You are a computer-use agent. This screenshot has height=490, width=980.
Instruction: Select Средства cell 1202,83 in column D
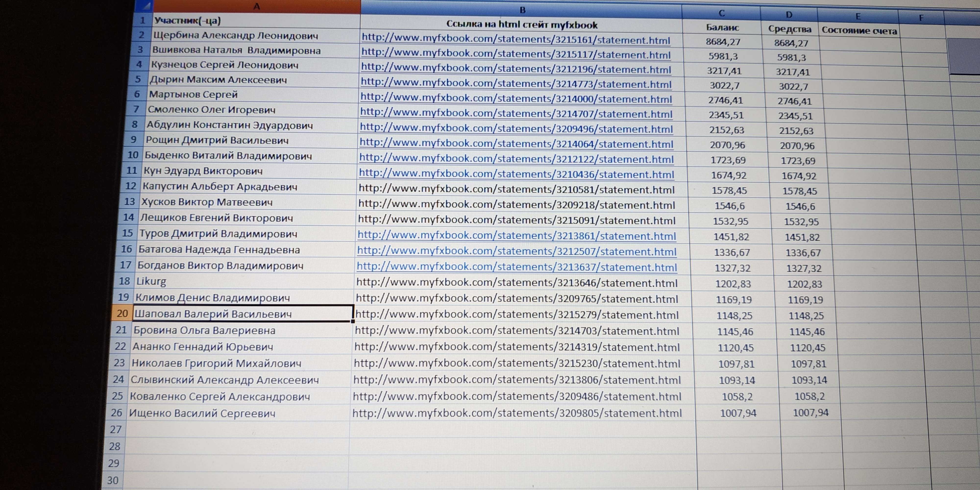point(805,284)
